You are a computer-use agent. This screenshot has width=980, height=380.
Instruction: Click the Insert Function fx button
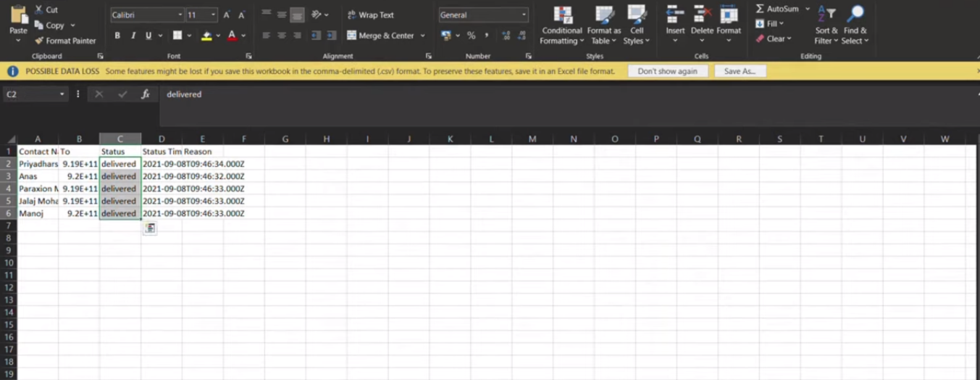tap(145, 94)
